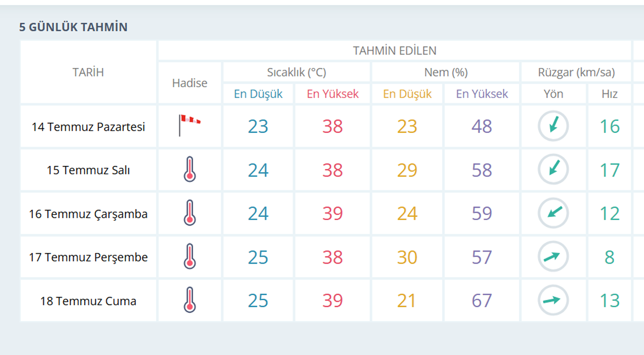Select the 18 Temmuz Cuma date cell
Viewport: 644px width, 355px height.
pyautogui.click(x=88, y=301)
